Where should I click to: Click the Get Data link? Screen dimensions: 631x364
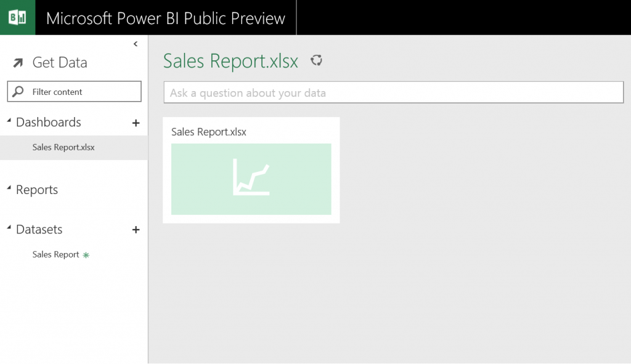59,63
